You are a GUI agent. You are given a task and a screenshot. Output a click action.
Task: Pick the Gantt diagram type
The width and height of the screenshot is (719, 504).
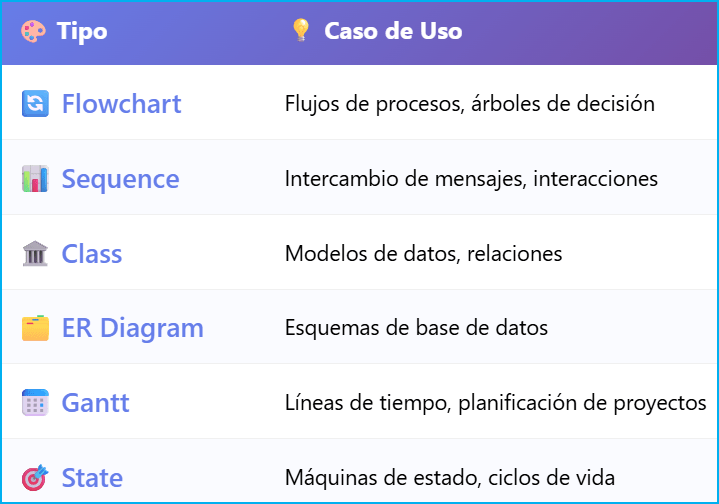[95, 403]
